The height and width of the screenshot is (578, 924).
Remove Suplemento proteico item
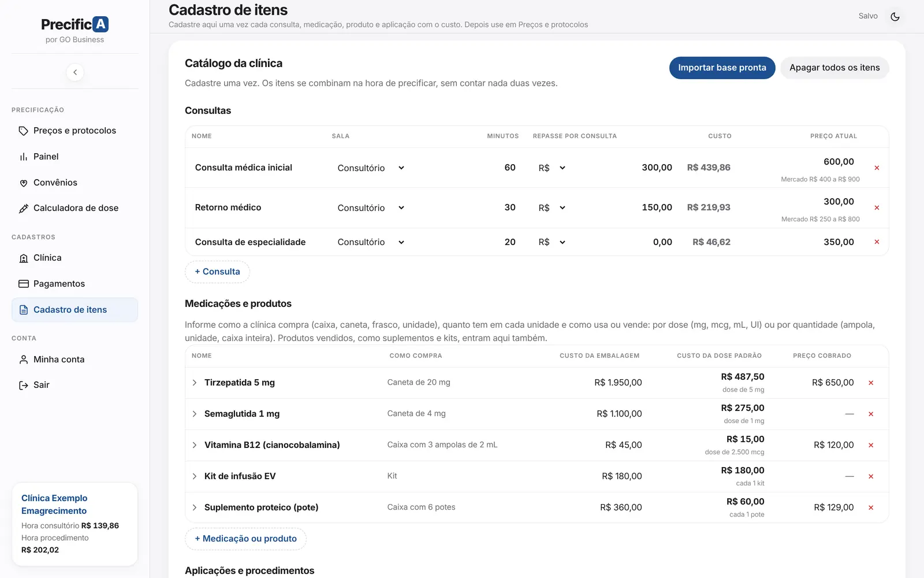tap(871, 507)
